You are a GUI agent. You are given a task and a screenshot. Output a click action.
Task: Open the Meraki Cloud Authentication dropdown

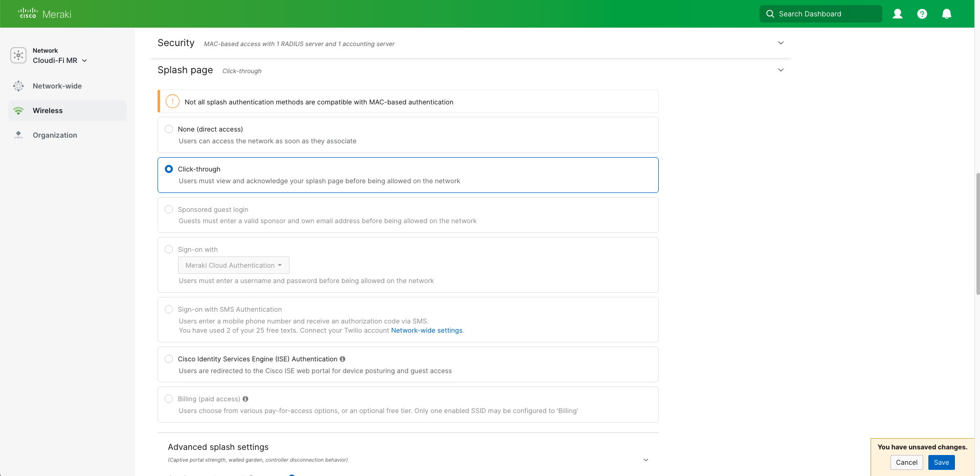233,265
